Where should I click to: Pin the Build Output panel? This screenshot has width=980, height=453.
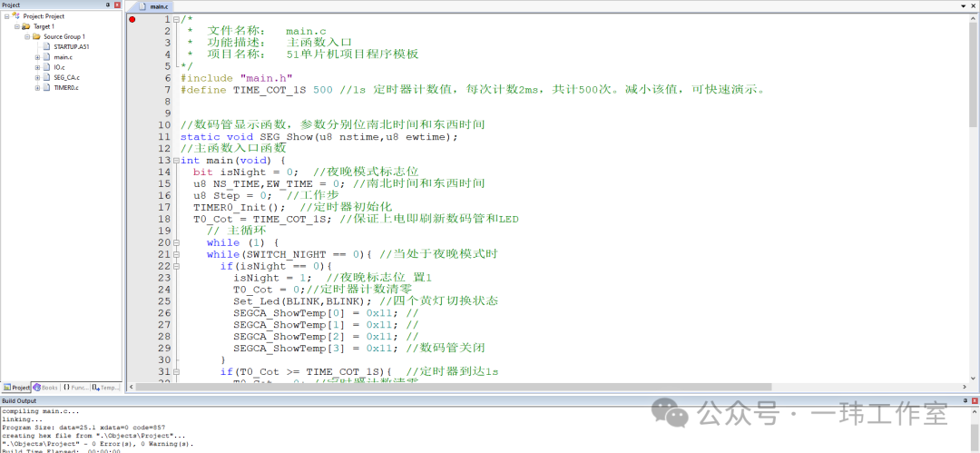[964, 400]
